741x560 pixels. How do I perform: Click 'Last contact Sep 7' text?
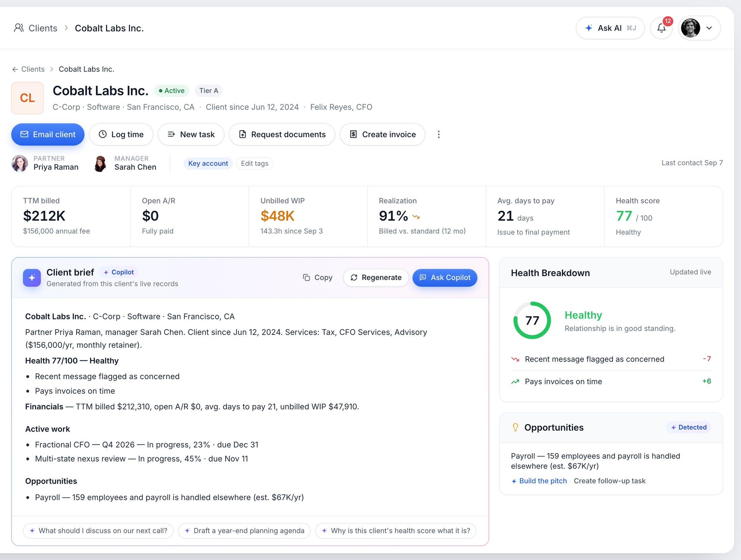tap(692, 163)
